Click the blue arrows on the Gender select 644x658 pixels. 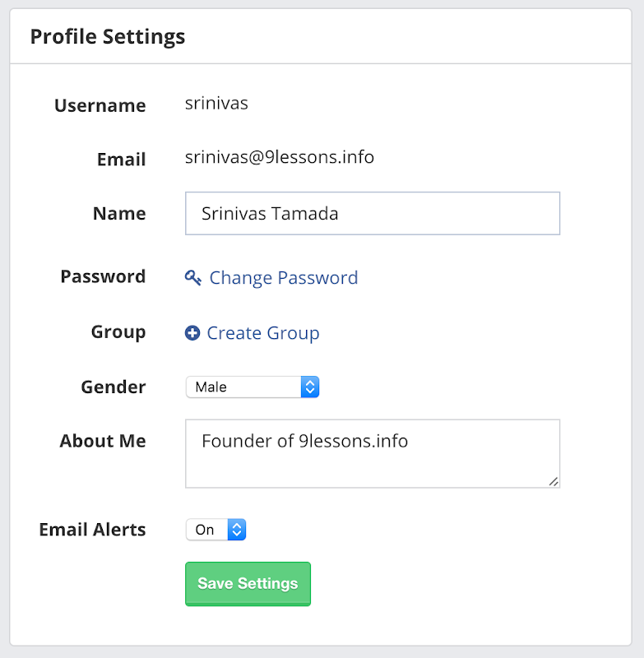coord(309,387)
